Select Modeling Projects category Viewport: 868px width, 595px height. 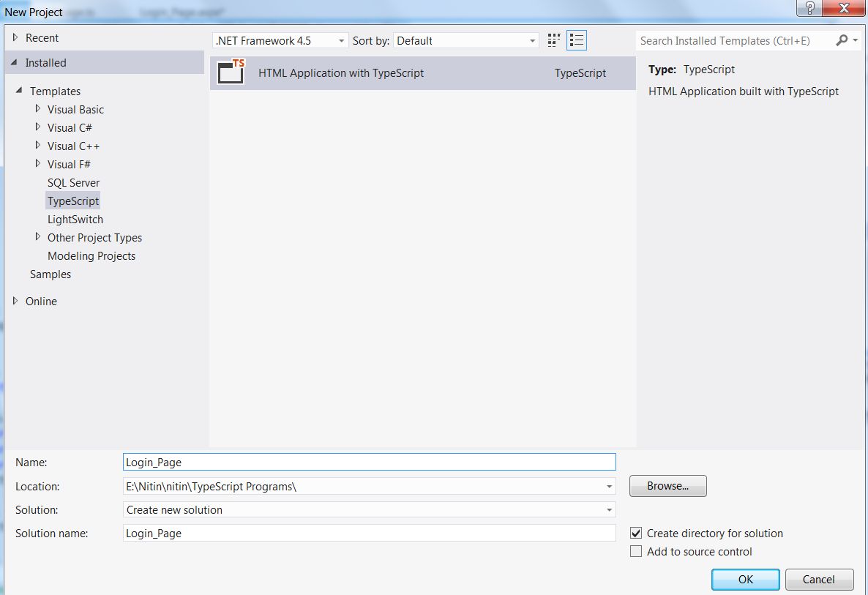tap(91, 255)
